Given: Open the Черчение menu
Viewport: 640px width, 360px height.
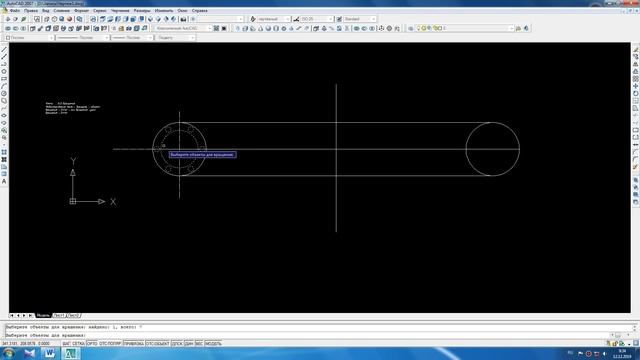Looking at the screenshot, I should (x=120, y=11).
